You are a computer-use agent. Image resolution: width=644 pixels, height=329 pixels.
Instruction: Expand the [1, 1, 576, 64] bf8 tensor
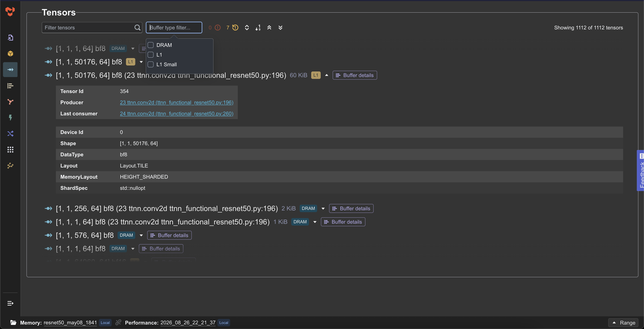click(x=141, y=235)
